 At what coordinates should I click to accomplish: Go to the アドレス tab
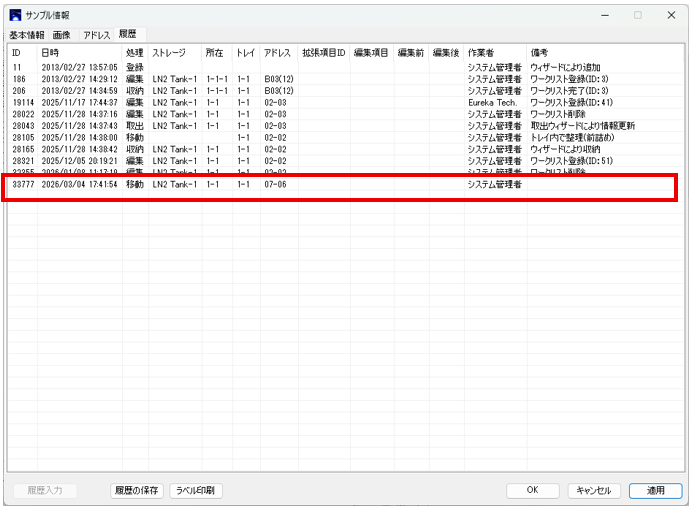[x=97, y=35]
